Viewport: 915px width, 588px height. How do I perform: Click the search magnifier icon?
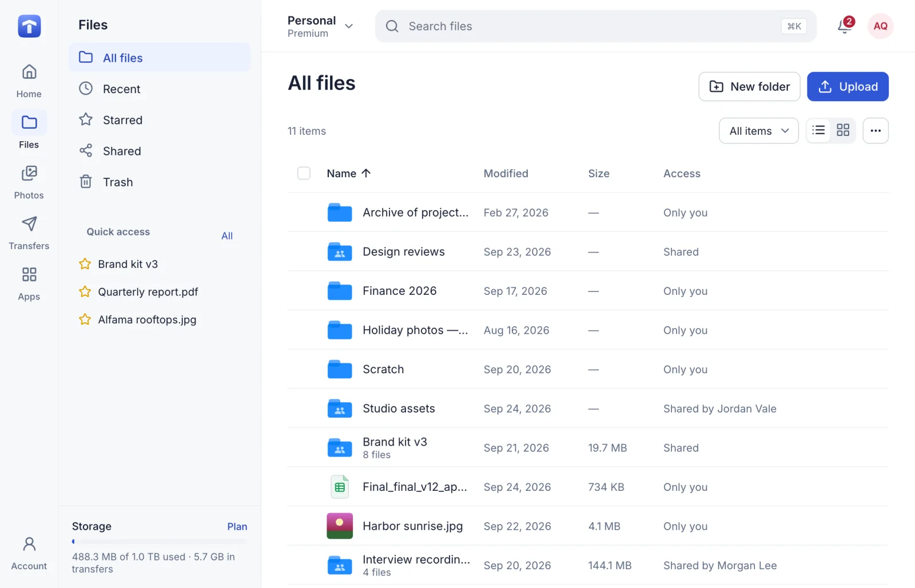392,26
